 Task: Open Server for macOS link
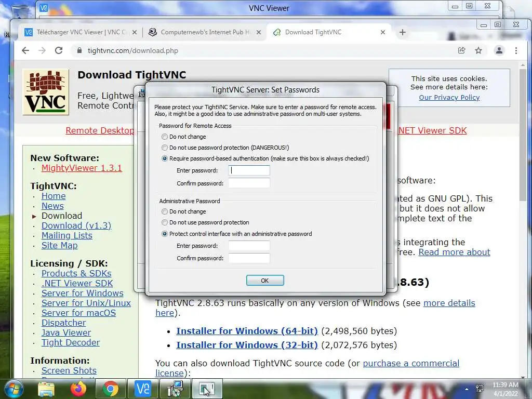pyautogui.click(x=79, y=313)
